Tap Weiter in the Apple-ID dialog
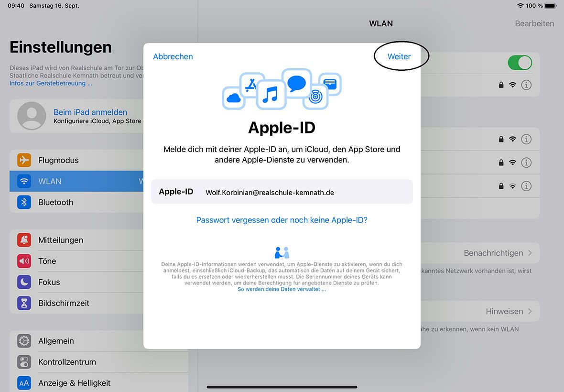The image size is (564, 392). coord(399,56)
